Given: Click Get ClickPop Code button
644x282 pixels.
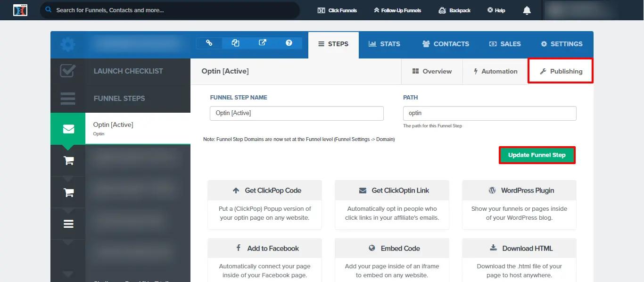Looking at the screenshot, I should [264, 191].
